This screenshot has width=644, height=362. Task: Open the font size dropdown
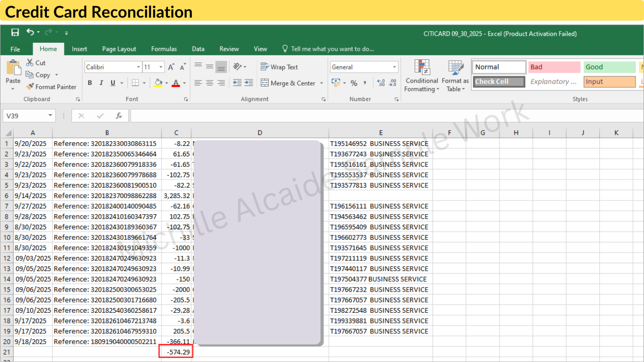161,67
